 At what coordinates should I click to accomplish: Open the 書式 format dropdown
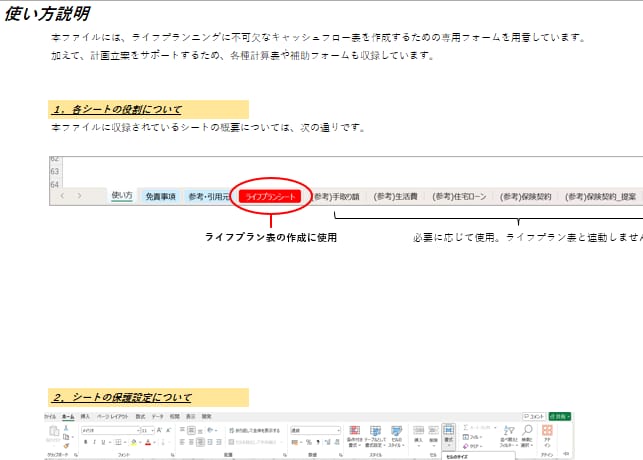tap(449, 435)
